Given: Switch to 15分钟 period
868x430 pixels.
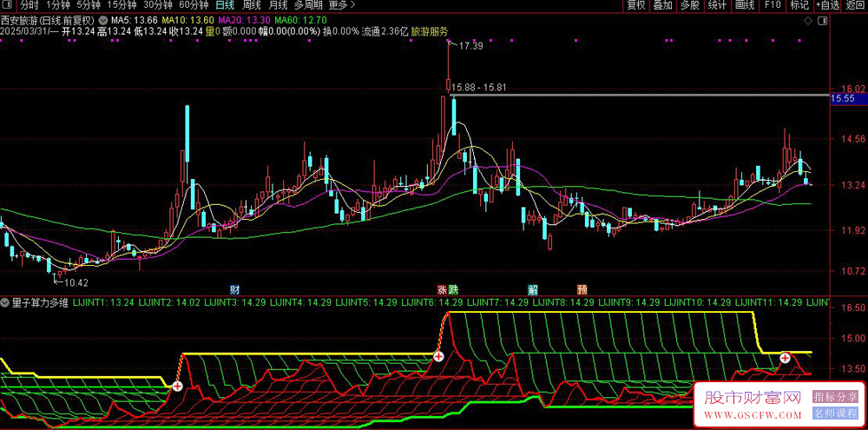Looking at the screenshot, I should pos(122,5).
